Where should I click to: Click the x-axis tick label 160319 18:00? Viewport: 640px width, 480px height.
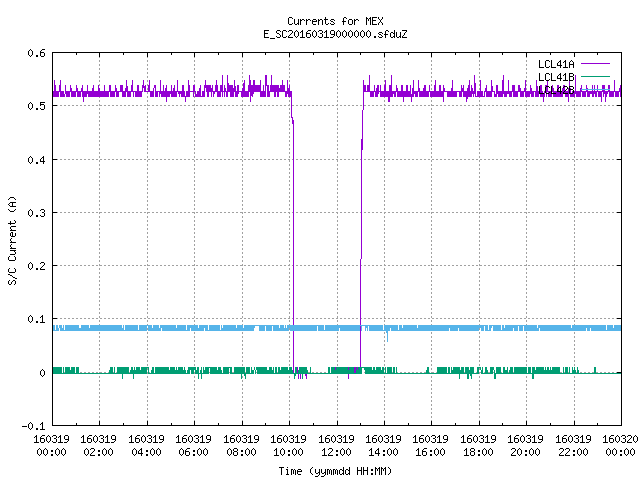coord(478,446)
